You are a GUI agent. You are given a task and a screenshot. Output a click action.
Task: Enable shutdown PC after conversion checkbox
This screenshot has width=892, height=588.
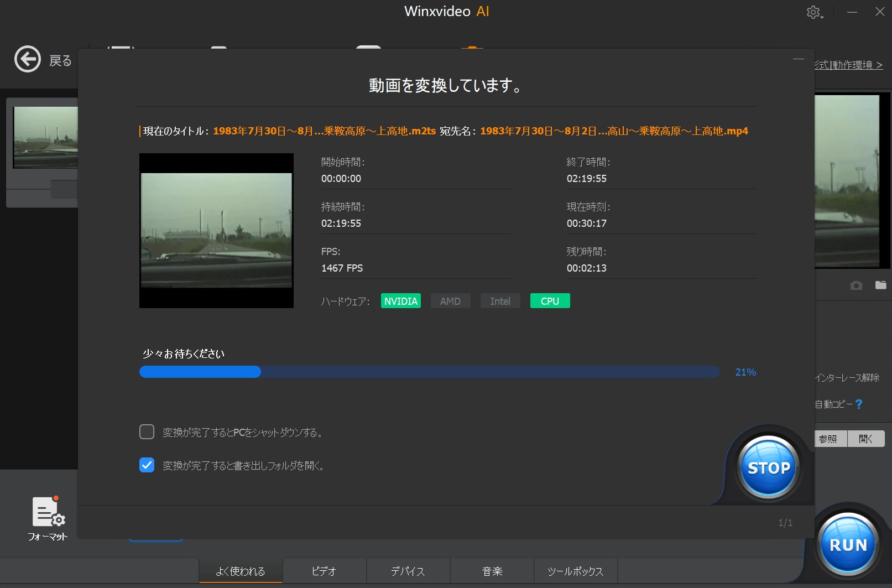tap(147, 431)
